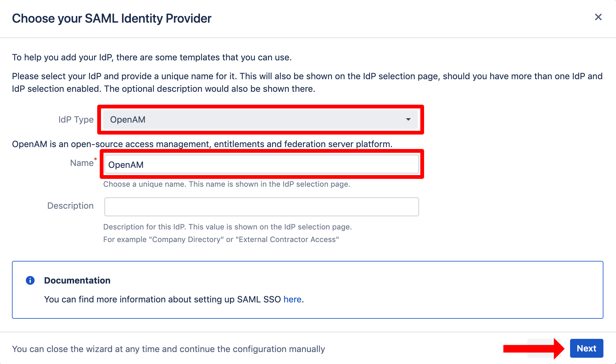
Task: Click the red arrow pointing to Next
Action: point(534,348)
